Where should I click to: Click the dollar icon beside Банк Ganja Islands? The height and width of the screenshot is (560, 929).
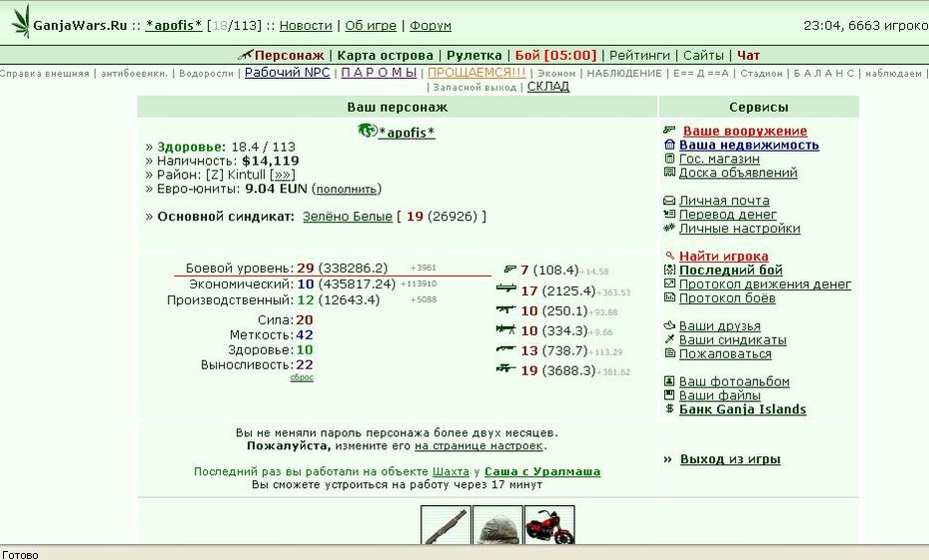click(x=669, y=408)
